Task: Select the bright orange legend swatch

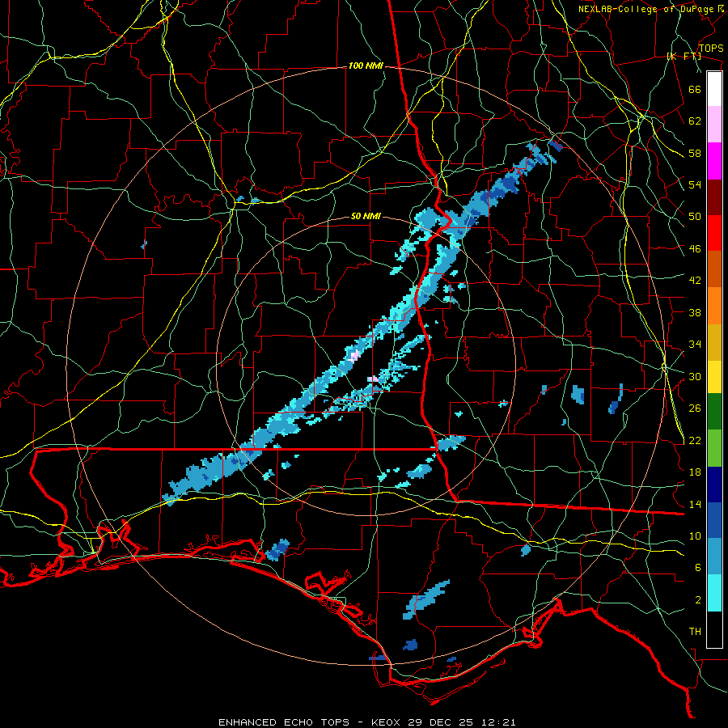Action: pyautogui.click(x=714, y=306)
